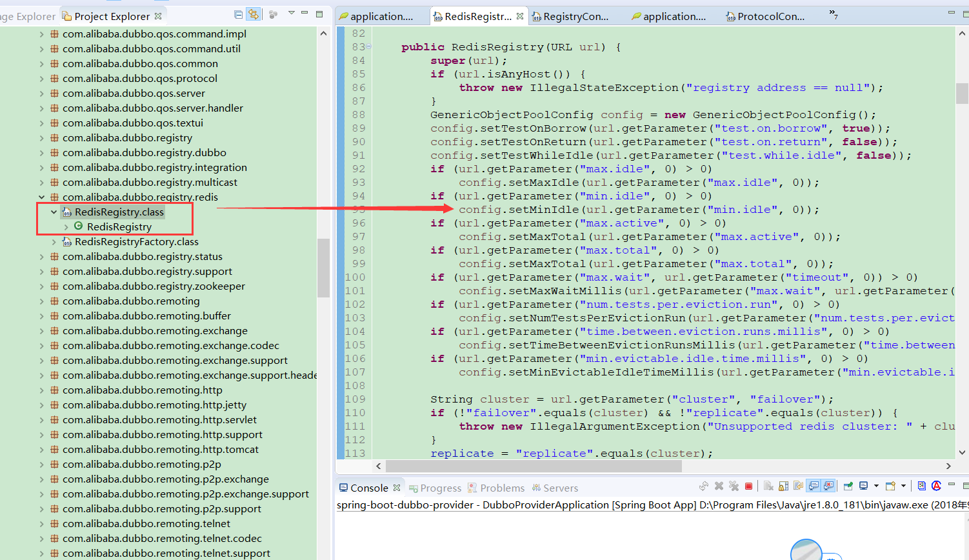
Task: Open the first application editor tab
Action: point(382,16)
